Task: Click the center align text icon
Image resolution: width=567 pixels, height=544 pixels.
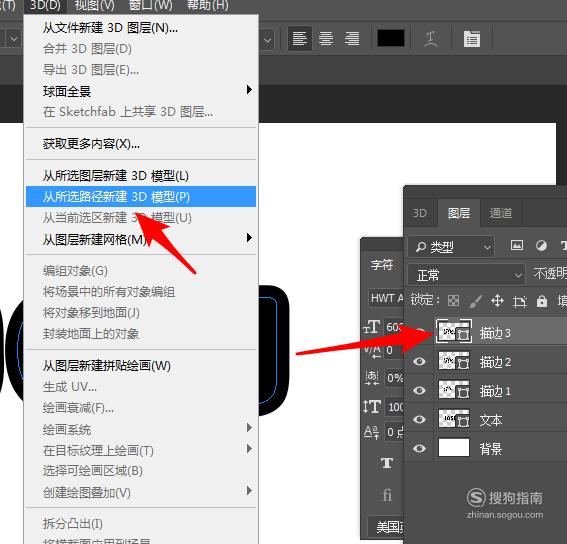Action: (326, 38)
